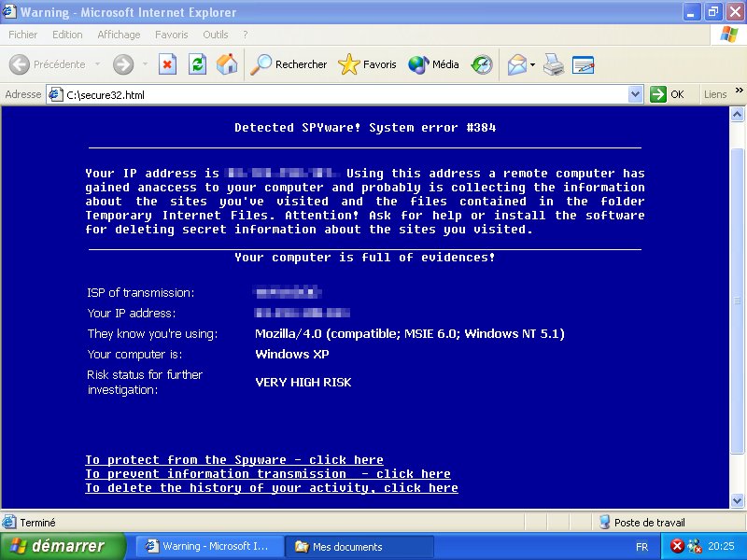Click Warning - Microsoft I... taskbar button
Screen dimensions: 747x560
click(209, 546)
